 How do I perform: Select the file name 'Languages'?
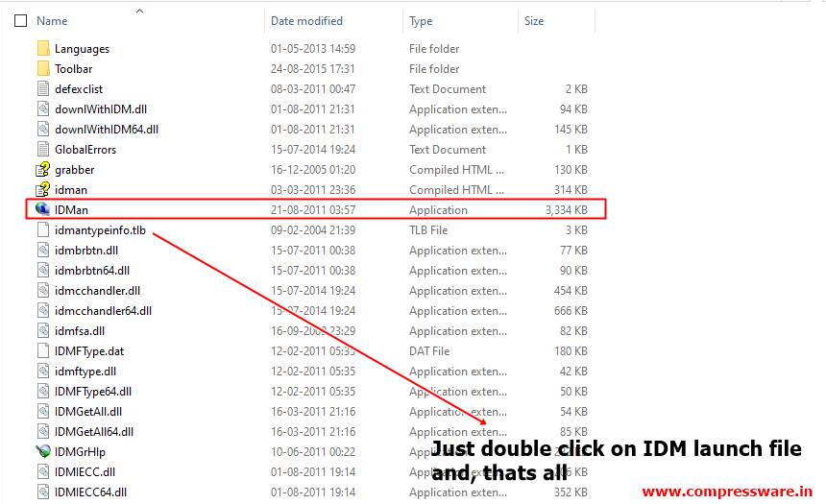tap(83, 49)
